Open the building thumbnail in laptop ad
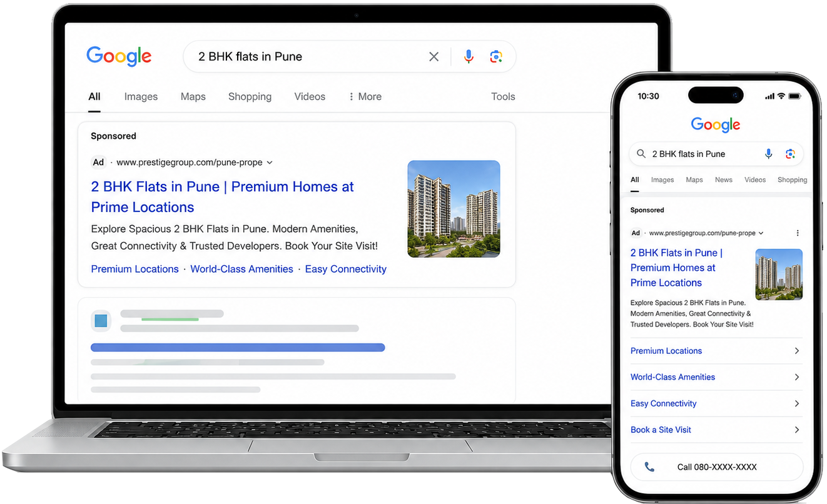This screenshot has width=827, height=504. point(454,209)
